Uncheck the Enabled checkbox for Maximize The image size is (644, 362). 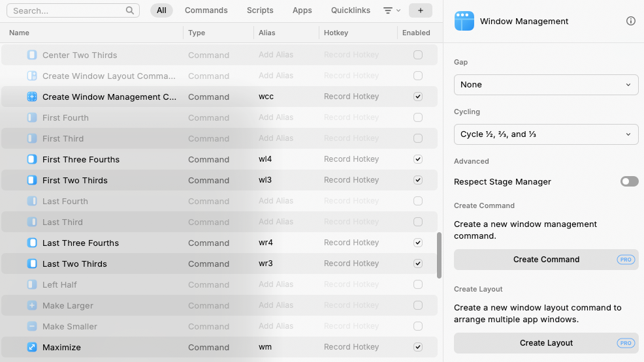(x=418, y=347)
